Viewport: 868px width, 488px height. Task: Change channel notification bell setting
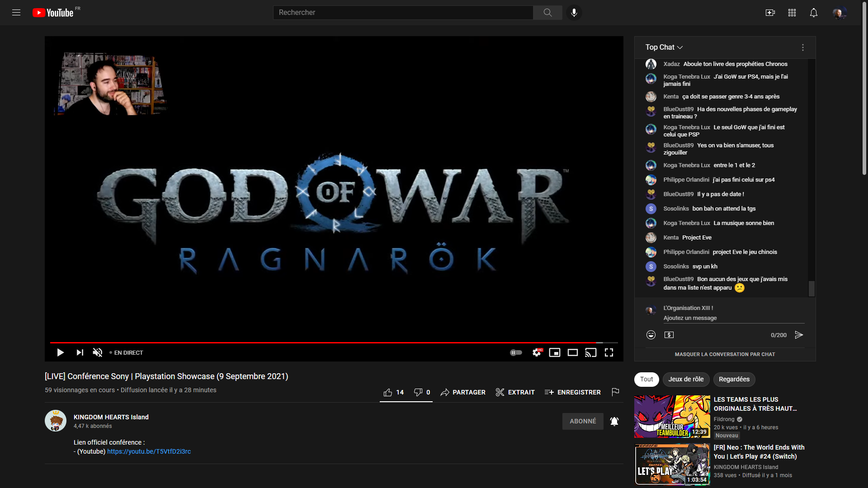[614, 421]
